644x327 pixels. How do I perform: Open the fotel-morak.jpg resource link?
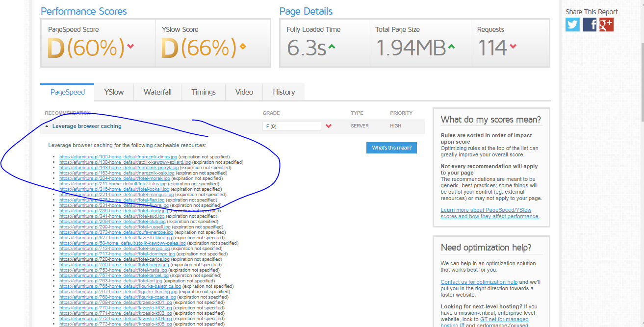(x=115, y=178)
